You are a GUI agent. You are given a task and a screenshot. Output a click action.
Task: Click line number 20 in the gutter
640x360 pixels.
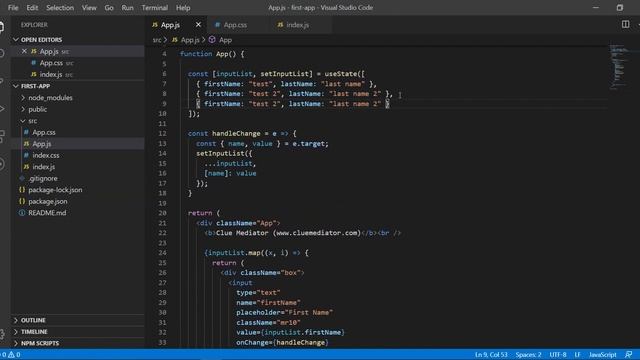pyautogui.click(x=162, y=213)
